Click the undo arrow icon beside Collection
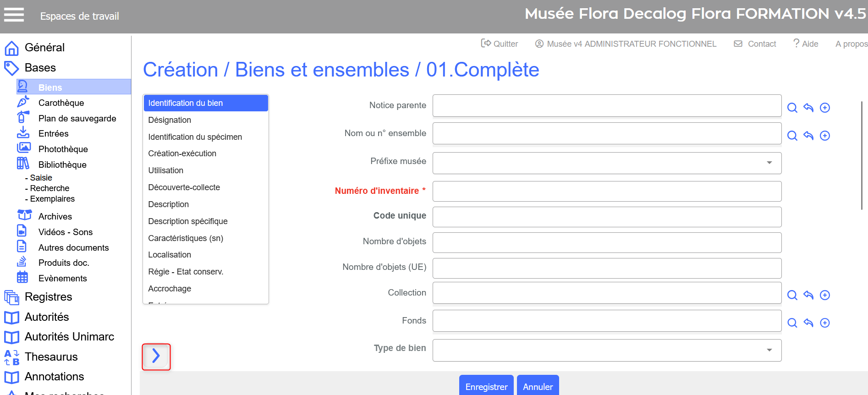Image resolution: width=868 pixels, height=395 pixels. (808, 295)
